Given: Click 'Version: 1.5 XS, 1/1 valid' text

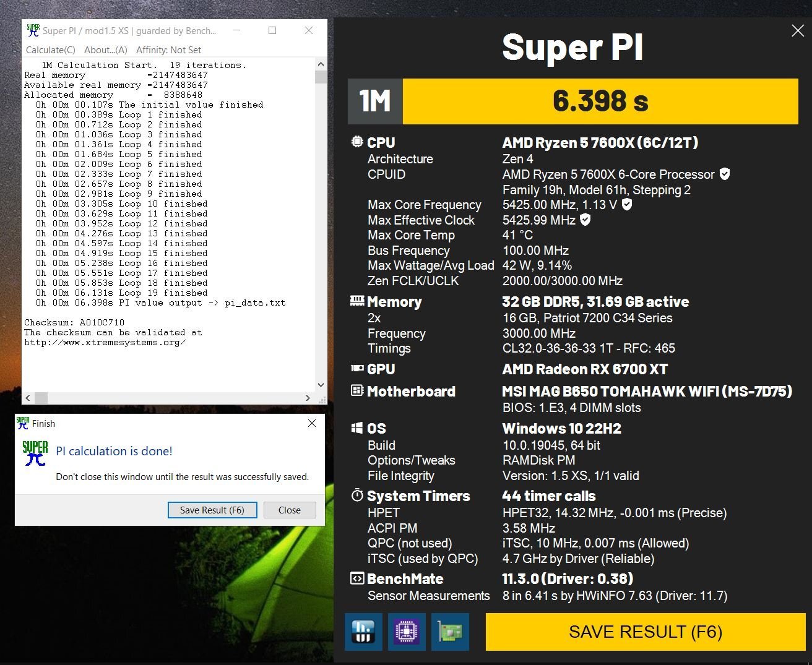Looking at the screenshot, I should tap(571, 476).
